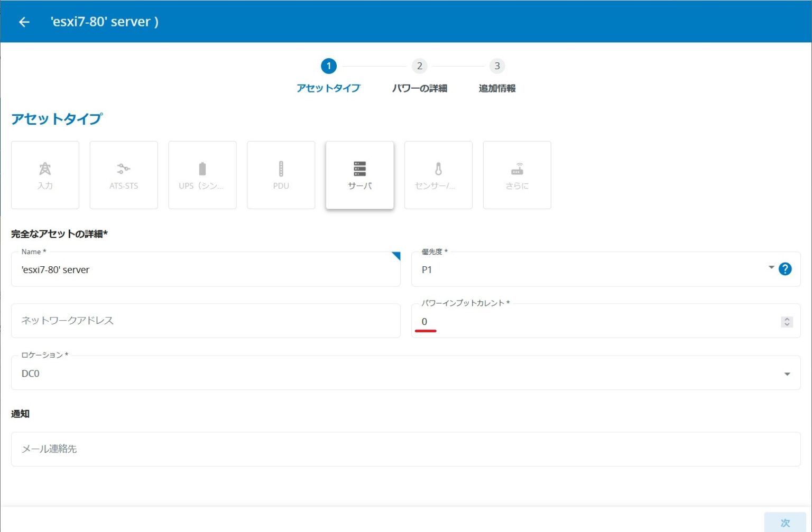Click the ネットワークアドレス input field
The height and width of the screenshot is (532, 812).
[206, 321]
